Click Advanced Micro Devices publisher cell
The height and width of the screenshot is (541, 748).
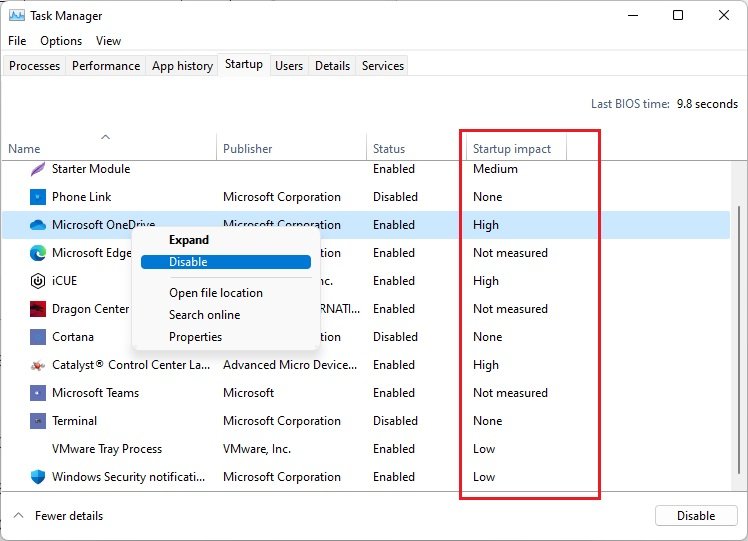290,365
